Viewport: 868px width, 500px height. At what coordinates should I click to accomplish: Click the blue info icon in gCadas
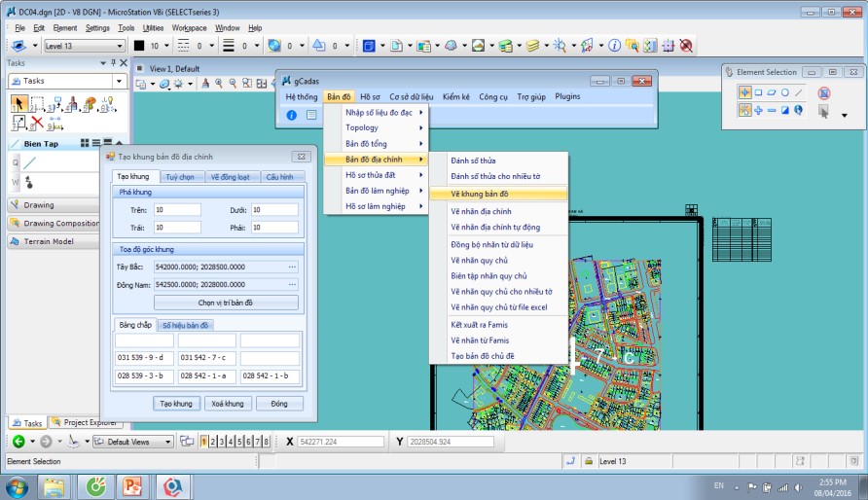pos(291,115)
